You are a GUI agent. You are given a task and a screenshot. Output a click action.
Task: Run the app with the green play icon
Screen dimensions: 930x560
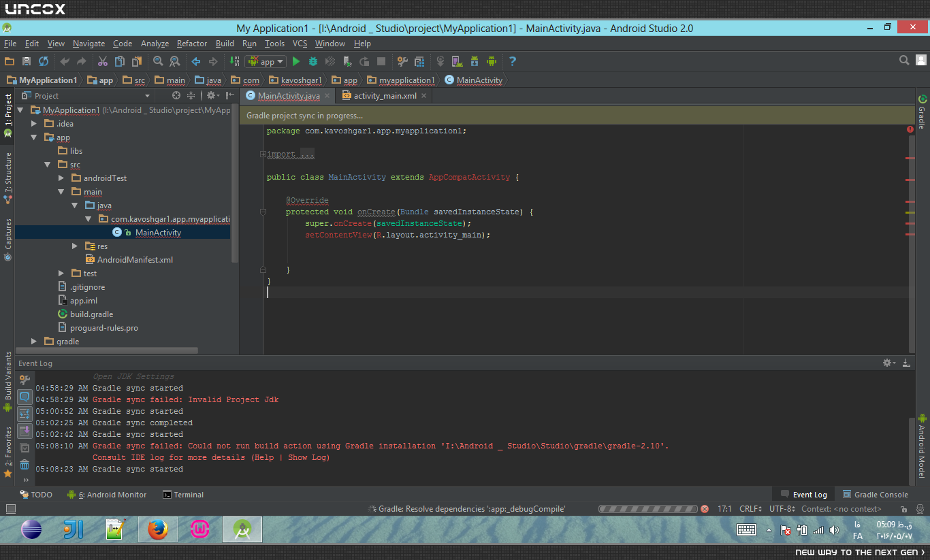[296, 61]
